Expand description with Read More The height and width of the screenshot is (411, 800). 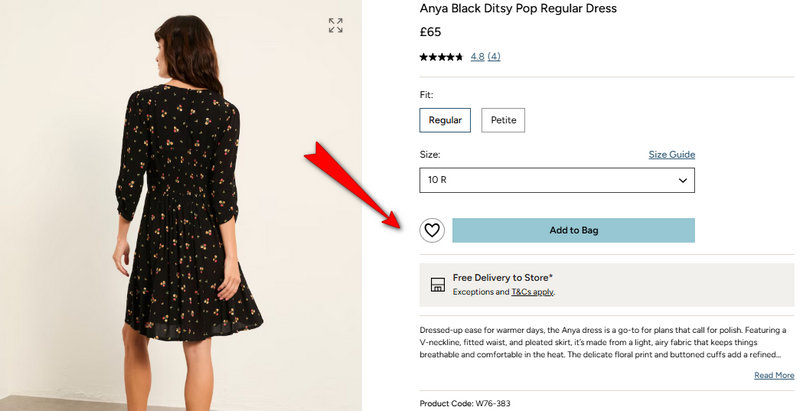[774, 375]
